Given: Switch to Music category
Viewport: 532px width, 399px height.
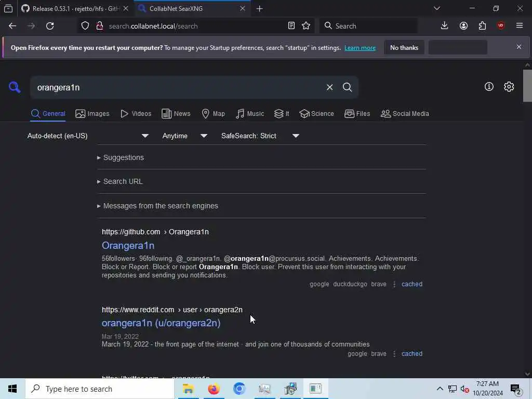Looking at the screenshot, I should (x=250, y=114).
